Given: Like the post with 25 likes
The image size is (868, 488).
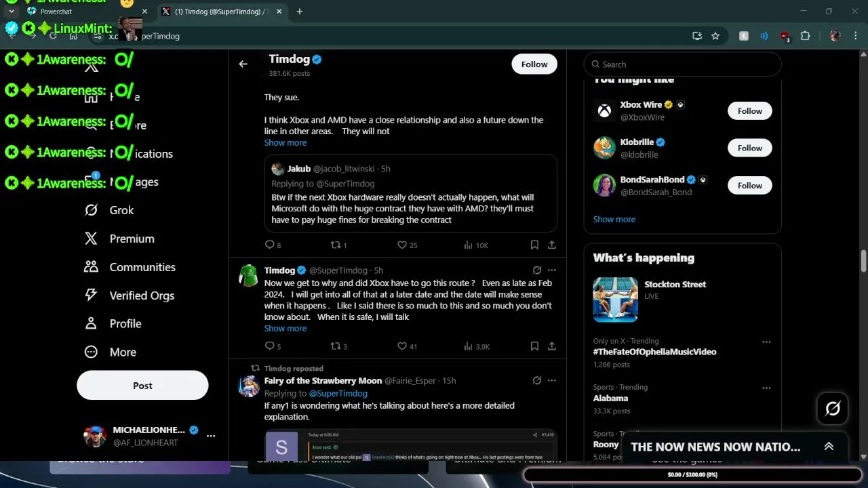Looking at the screenshot, I should click(407, 245).
